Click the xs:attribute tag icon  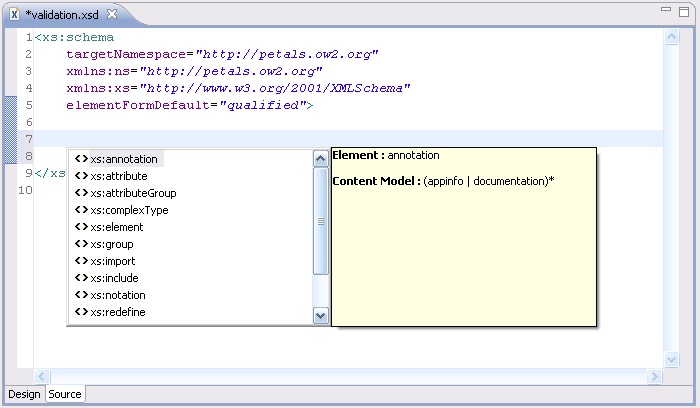(x=81, y=176)
